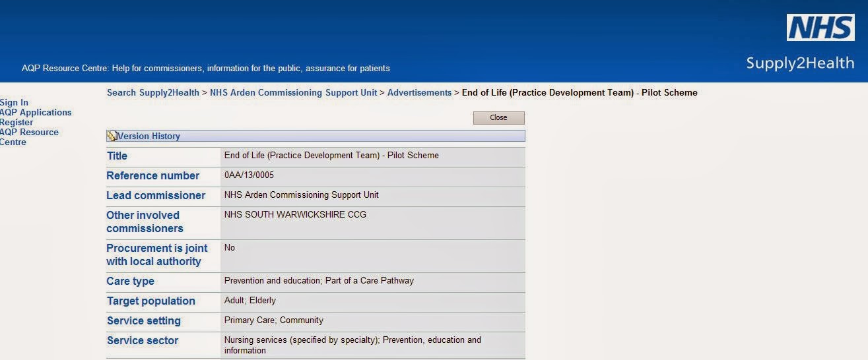Select Nursing services sector value
Viewport: 868px width, 360px height.
click(352, 345)
